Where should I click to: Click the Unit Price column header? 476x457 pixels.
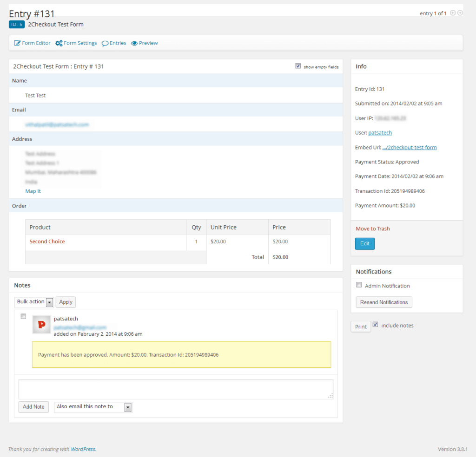(x=224, y=227)
